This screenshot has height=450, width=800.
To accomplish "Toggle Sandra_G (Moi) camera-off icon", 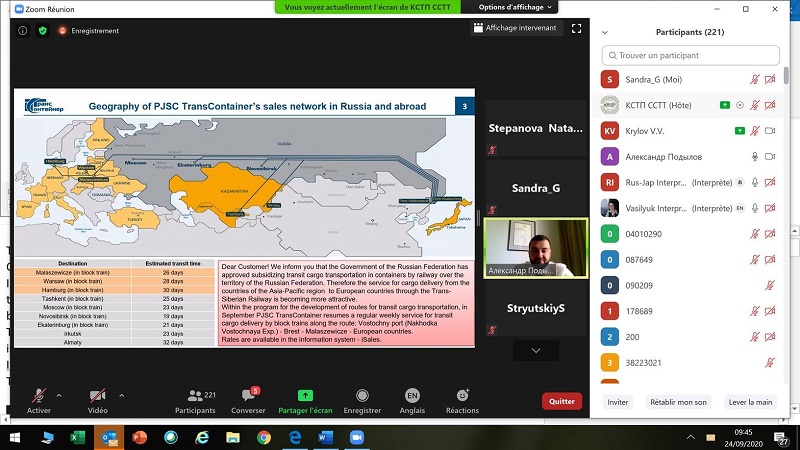I will point(770,79).
